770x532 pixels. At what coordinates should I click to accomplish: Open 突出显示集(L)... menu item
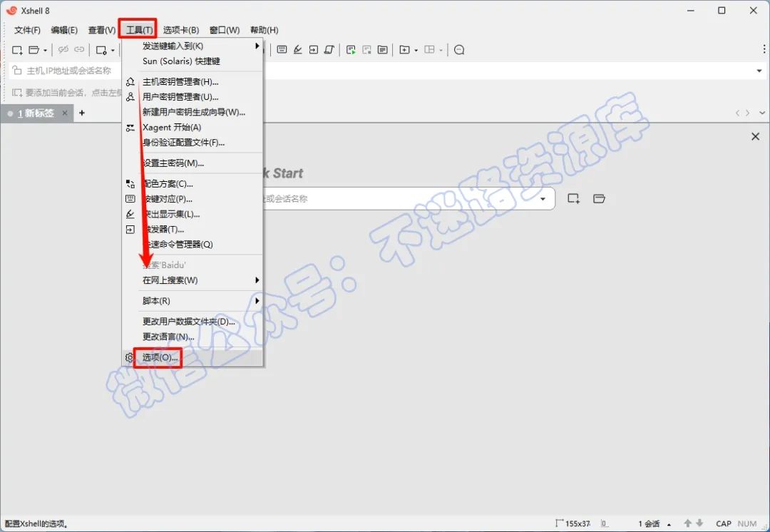(x=192, y=214)
